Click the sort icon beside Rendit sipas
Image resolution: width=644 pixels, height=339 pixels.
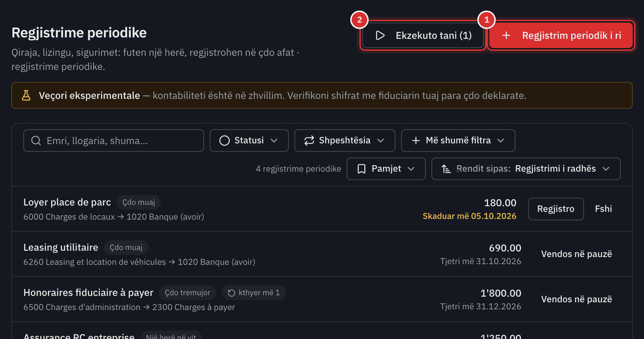point(446,169)
